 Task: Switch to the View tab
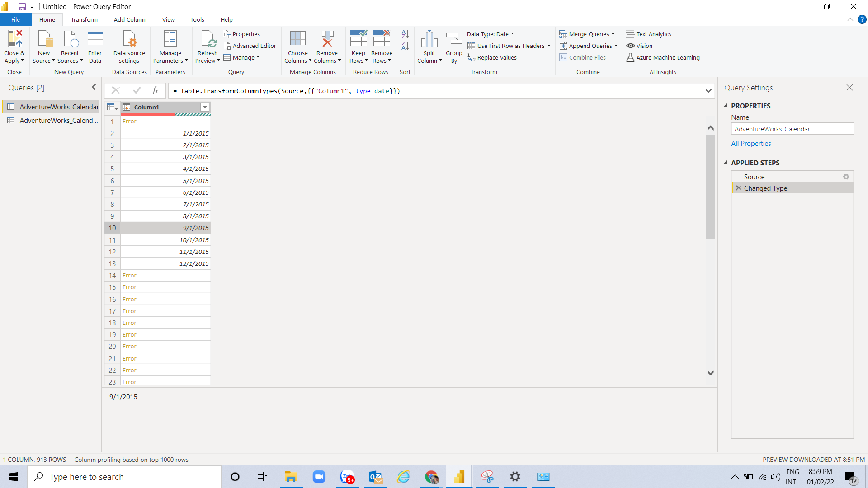[168, 19]
